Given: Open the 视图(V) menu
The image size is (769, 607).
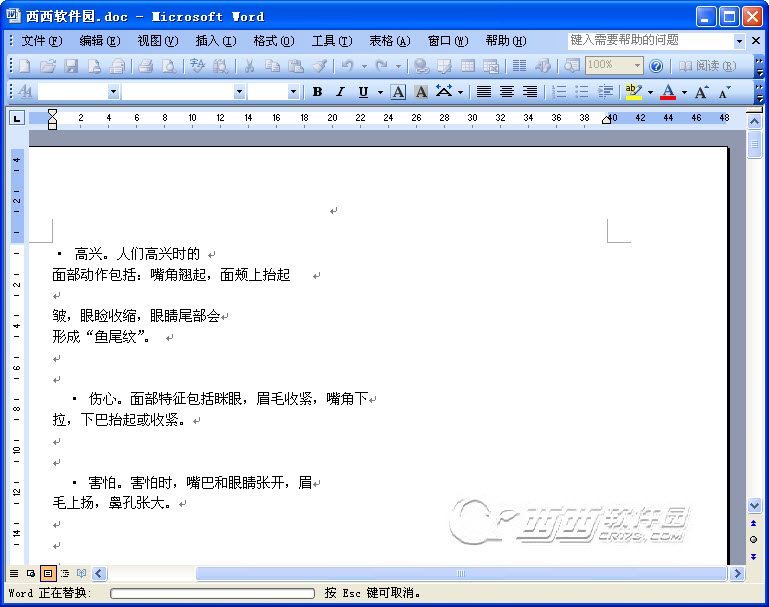Looking at the screenshot, I should pyautogui.click(x=157, y=40).
